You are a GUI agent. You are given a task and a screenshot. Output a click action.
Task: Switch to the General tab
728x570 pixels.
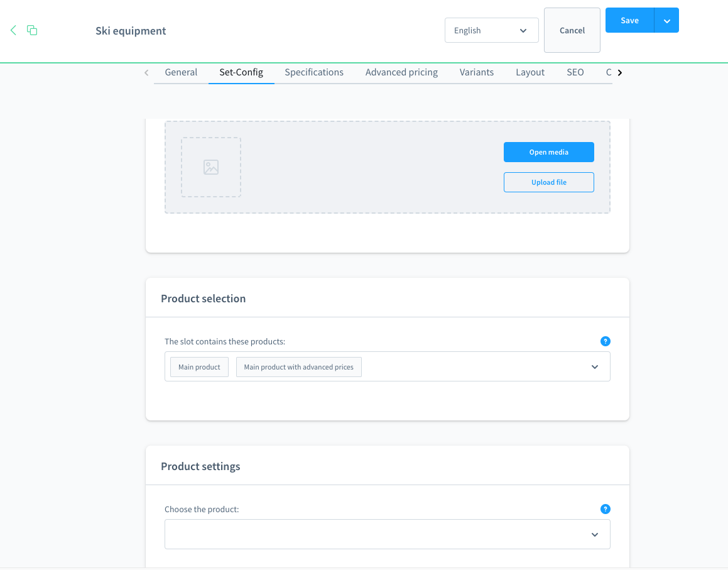(181, 72)
